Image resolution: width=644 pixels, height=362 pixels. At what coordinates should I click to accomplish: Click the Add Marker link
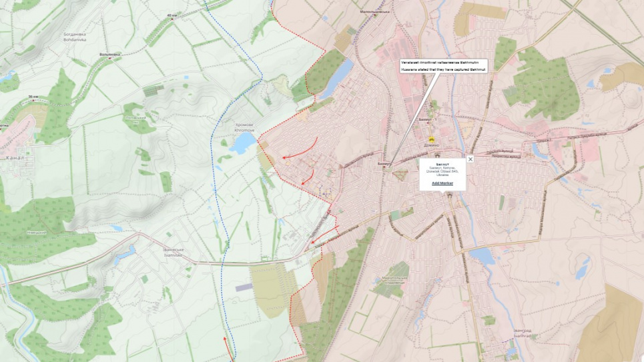[442, 183]
